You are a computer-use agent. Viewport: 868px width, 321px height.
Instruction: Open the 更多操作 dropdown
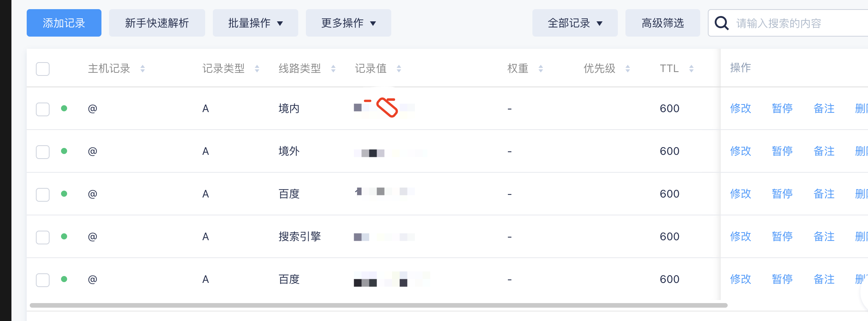pyautogui.click(x=349, y=23)
